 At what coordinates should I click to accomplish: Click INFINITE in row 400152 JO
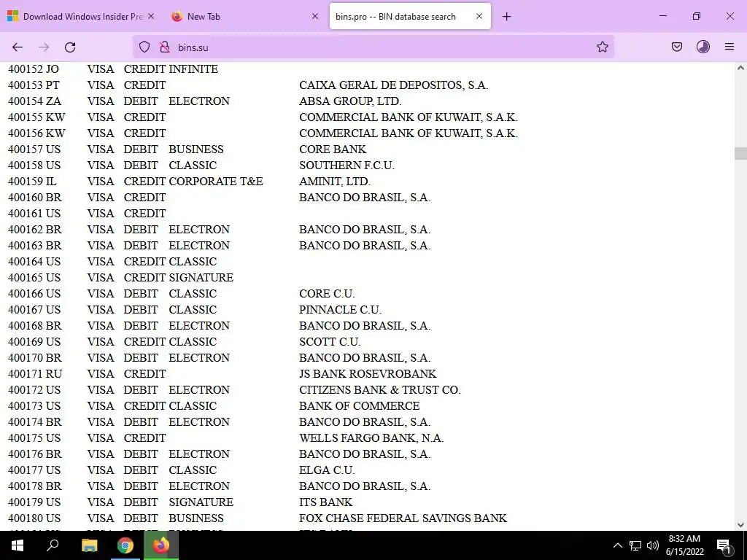(x=193, y=69)
